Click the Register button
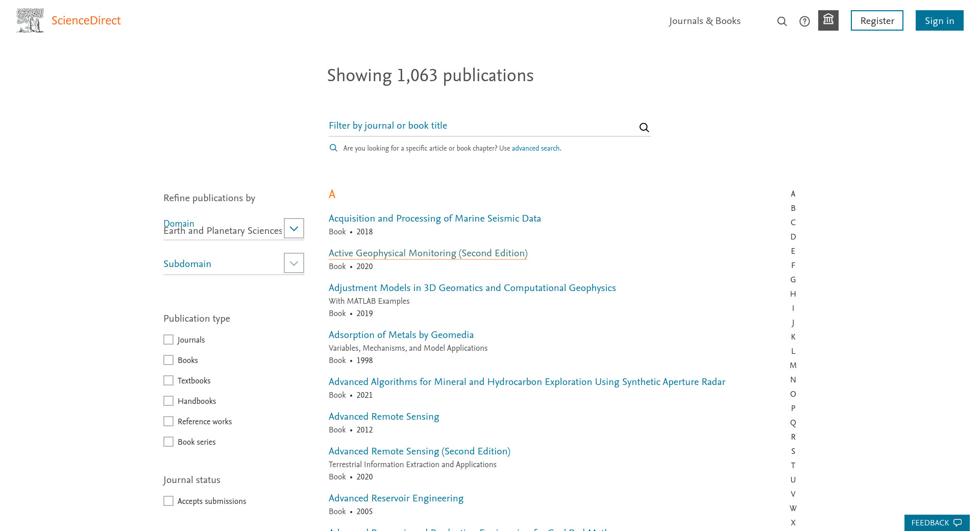The height and width of the screenshot is (531, 980). coord(876,21)
